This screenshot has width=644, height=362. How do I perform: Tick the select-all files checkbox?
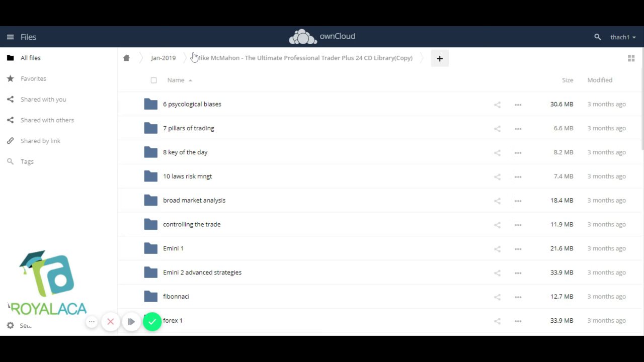[153, 80]
